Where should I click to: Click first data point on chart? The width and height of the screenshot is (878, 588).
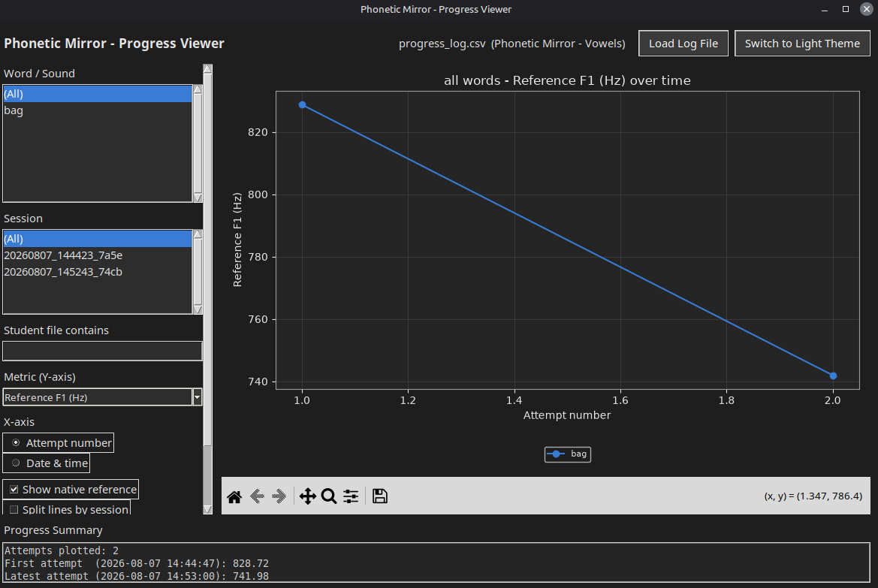point(303,104)
